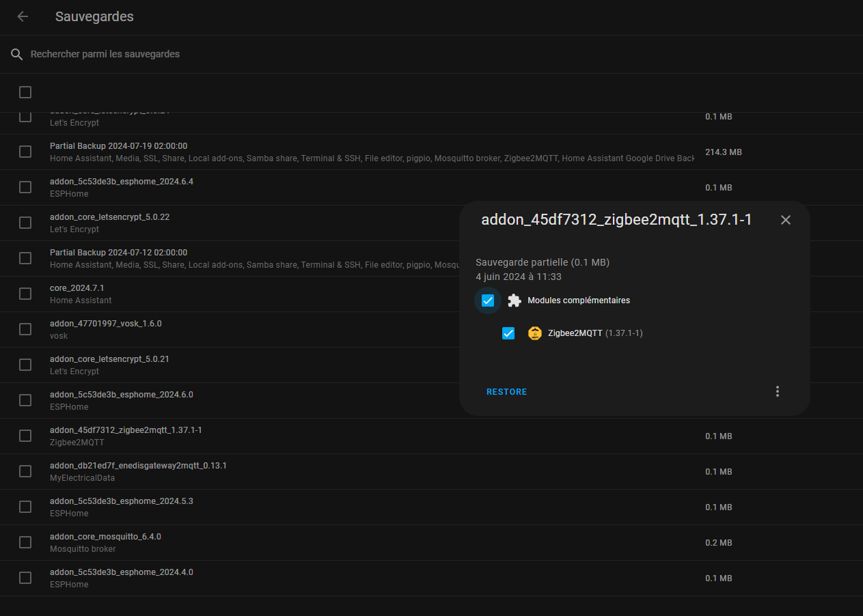The image size is (863, 616).
Task: Go back using the arrow icon
Action: click(23, 16)
